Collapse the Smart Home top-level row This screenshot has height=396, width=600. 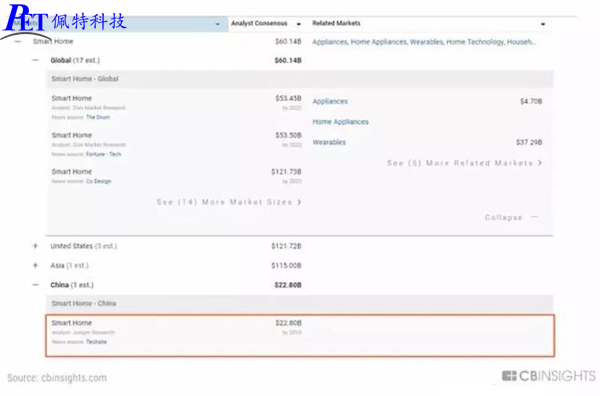coord(18,41)
